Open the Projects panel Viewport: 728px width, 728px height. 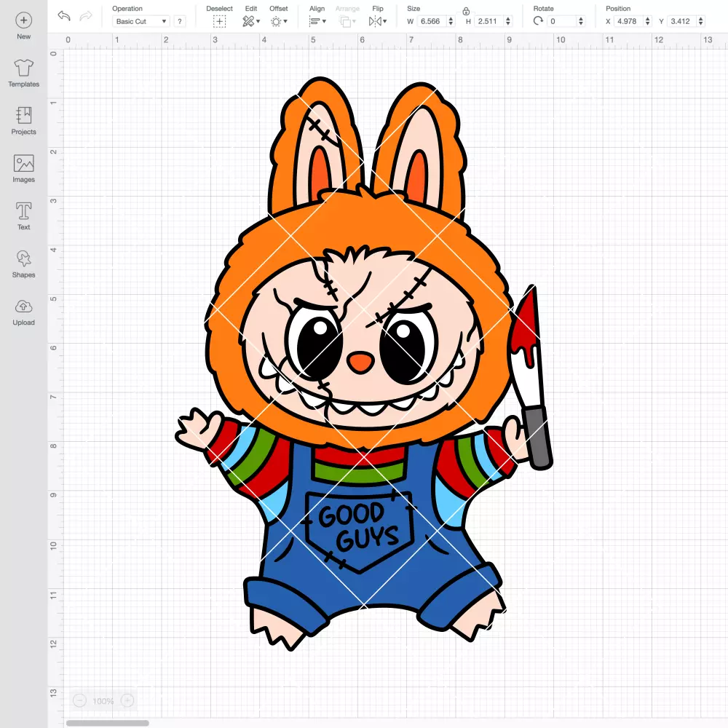point(24,121)
